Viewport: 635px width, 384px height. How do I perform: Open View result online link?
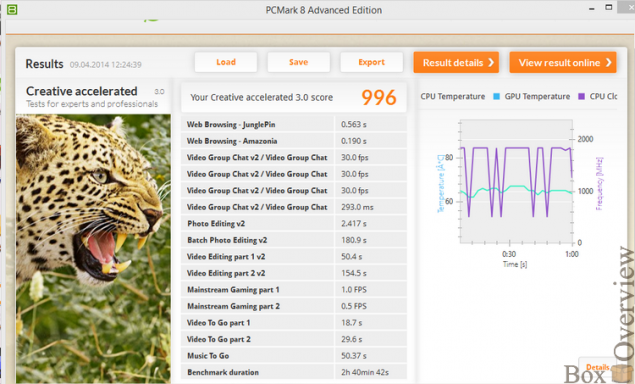click(x=563, y=62)
